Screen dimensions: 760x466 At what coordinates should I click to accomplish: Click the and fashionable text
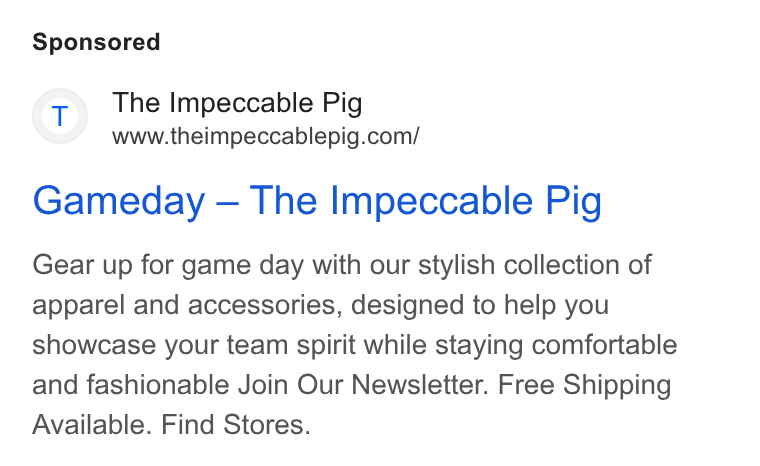[130, 385]
